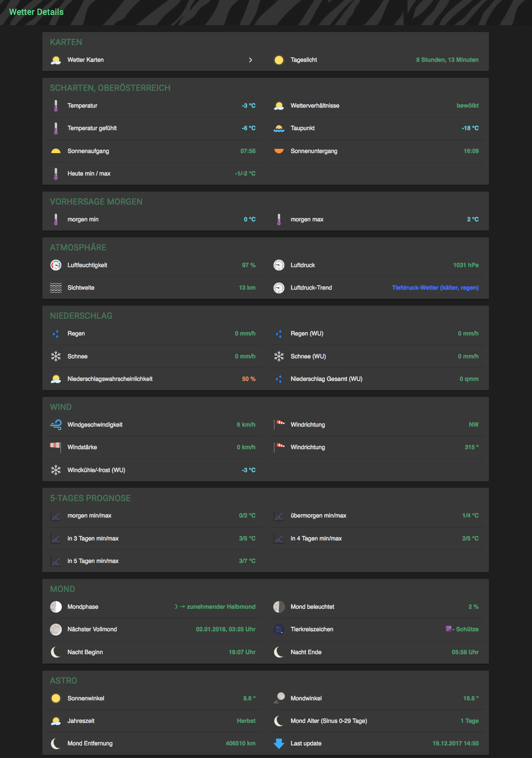Click the sunrise icon beside Sonnenaufgang
The width and height of the screenshot is (532, 758).
[56, 151]
